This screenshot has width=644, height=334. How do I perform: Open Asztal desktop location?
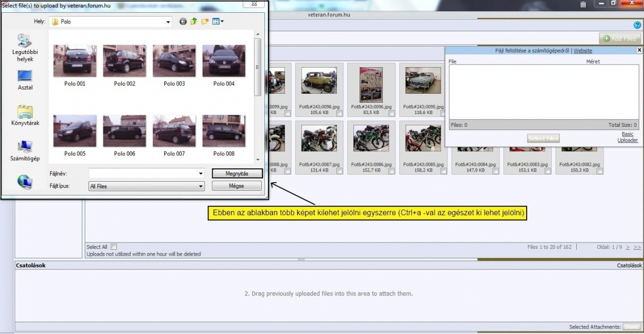[25, 80]
